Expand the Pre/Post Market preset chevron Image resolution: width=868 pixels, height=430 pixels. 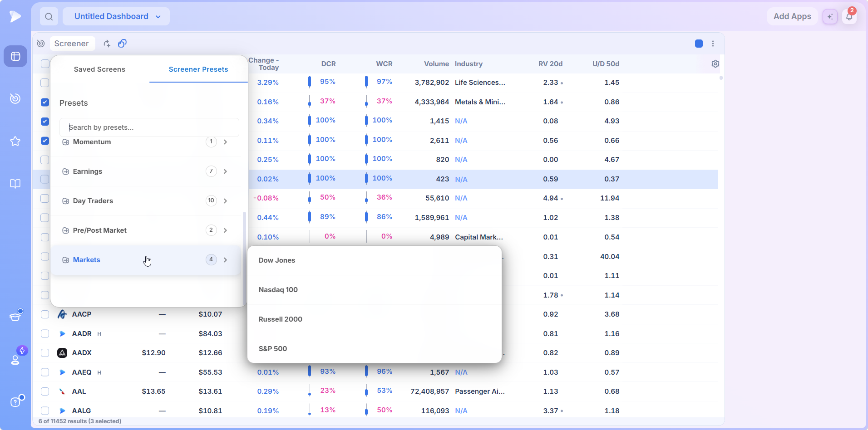[x=225, y=230]
